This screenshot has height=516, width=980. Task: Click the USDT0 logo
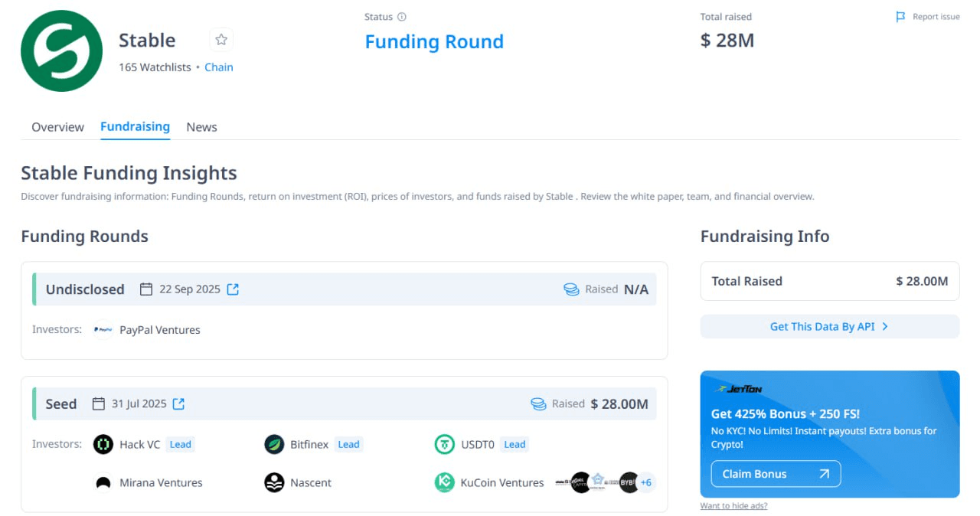pos(444,444)
